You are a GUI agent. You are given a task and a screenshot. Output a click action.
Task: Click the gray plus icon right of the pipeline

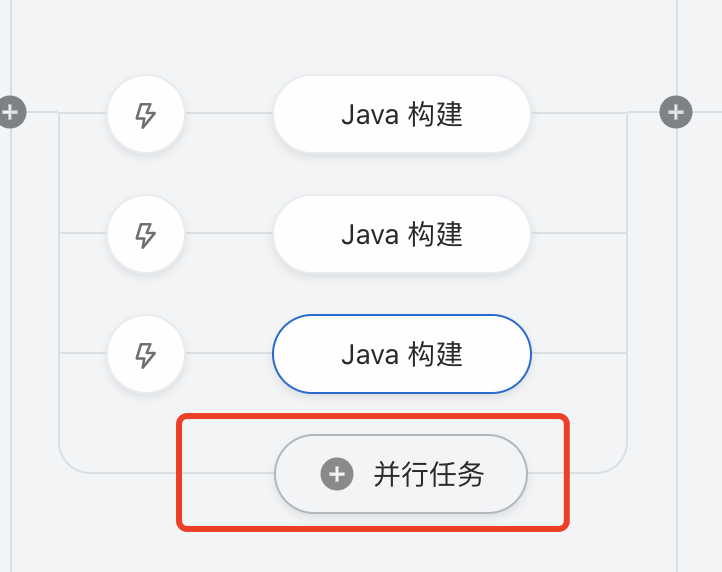(676, 112)
